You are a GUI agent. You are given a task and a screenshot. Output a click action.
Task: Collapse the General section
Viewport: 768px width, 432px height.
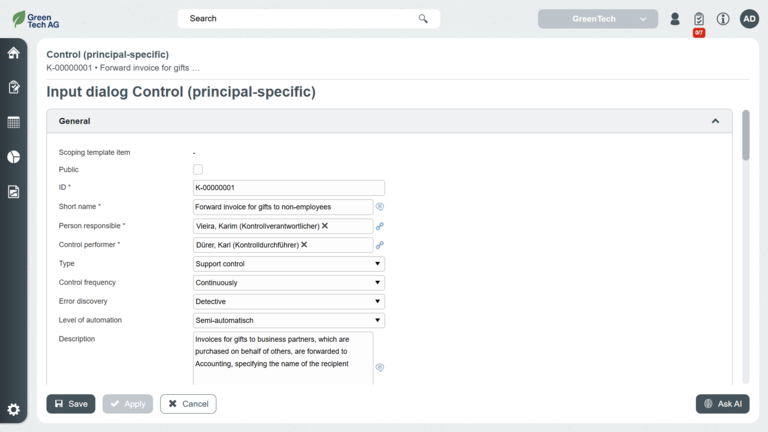coord(716,121)
